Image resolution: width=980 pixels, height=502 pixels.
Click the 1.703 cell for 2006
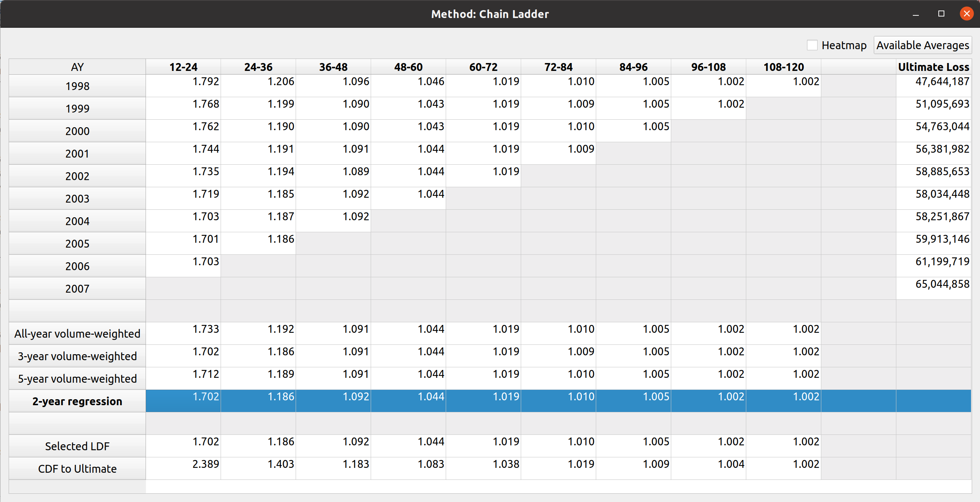click(183, 266)
